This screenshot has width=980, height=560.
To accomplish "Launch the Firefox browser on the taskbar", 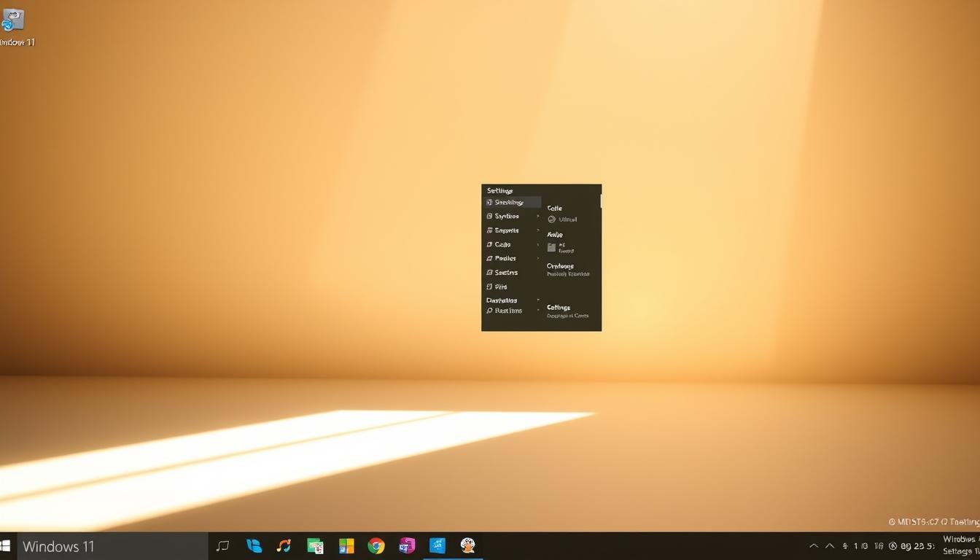I will click(468, 545).
